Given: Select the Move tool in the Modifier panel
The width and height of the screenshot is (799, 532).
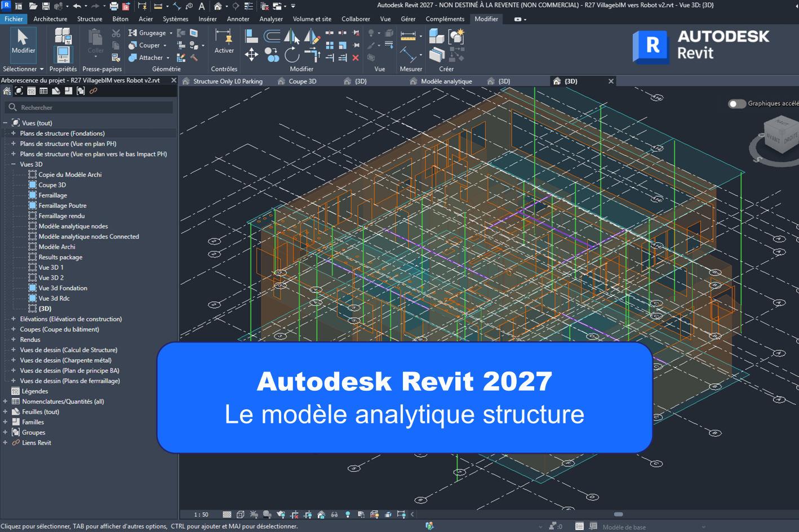Looking at the screenshot, I should tap(252, 55).
